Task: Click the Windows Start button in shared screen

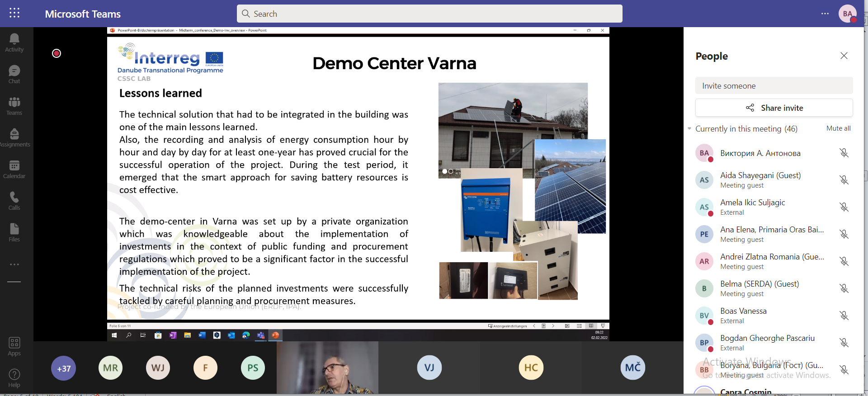Action: tap(114, 335)
